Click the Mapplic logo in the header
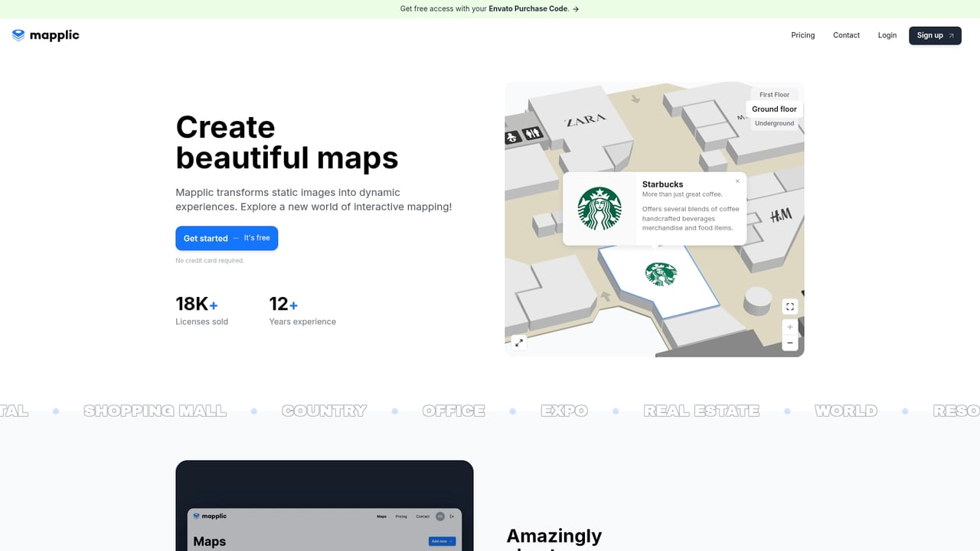The height and width of the screenshot is (551, 980). pos(45,34)
